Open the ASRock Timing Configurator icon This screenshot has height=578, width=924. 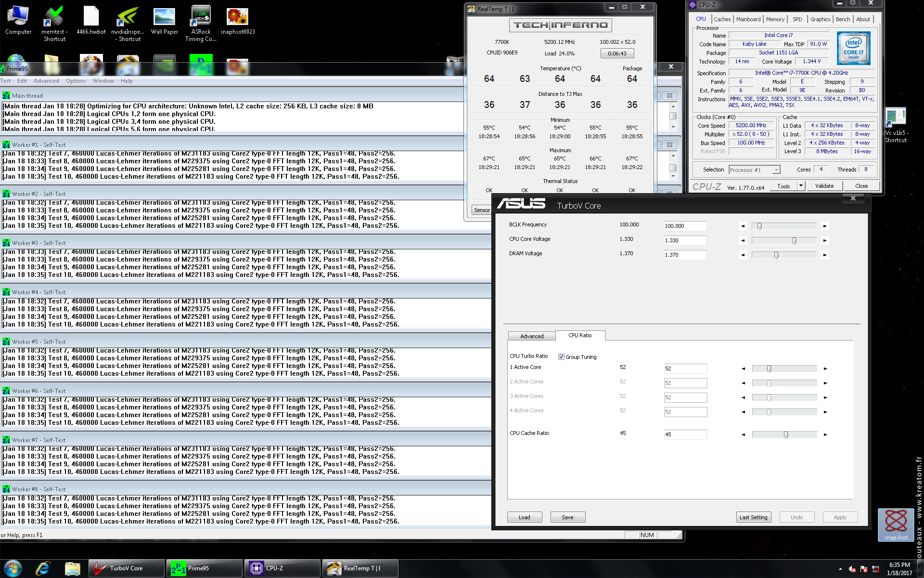coord(201,23)
